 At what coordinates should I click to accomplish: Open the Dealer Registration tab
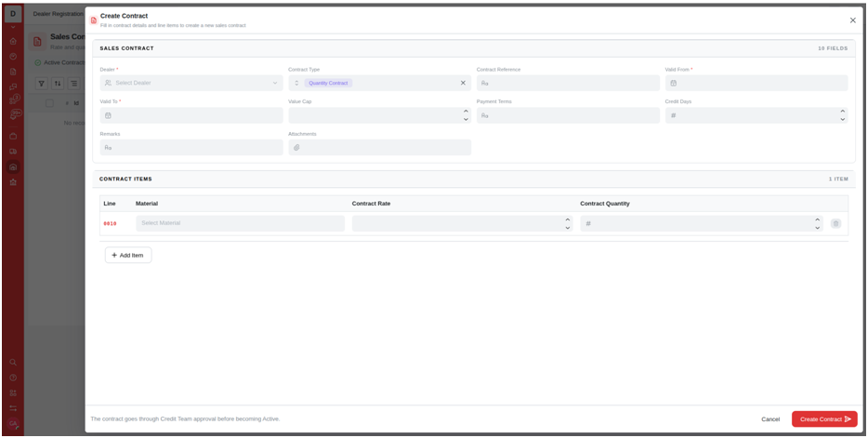coord(58,13)
